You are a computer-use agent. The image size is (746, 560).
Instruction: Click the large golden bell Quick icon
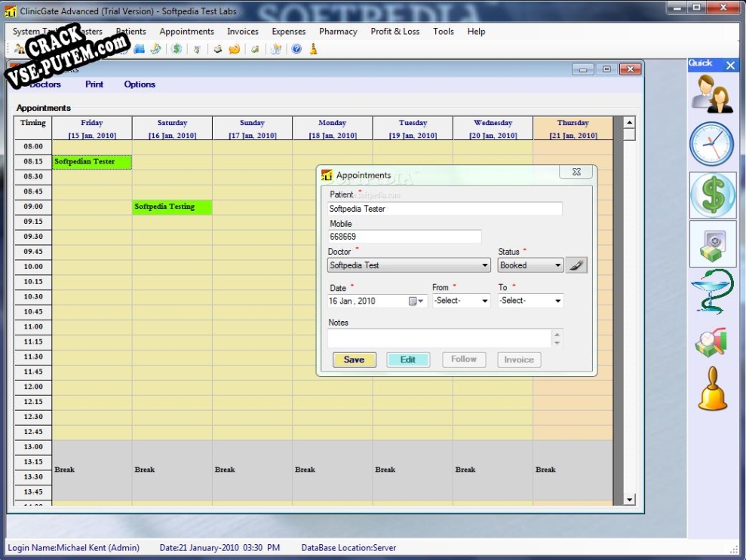pos(712,389)
